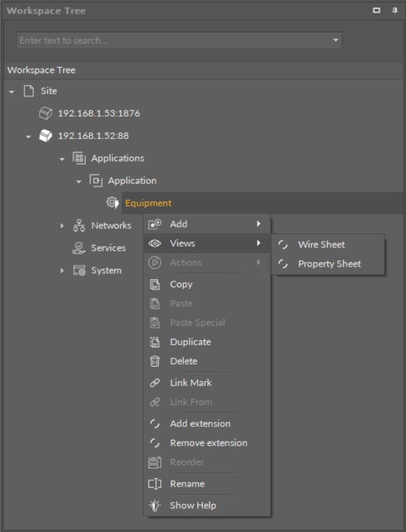Viewport: 406px width, 532px height.
Task: Choose Wire Sheet from Views submenu
Action: (x=321, y=245)
